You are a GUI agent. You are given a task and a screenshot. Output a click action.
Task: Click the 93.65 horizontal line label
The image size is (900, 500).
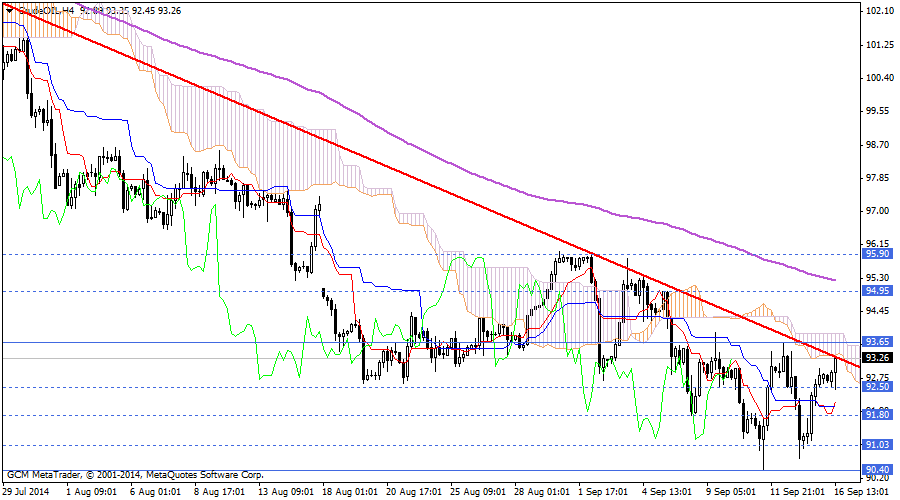[x=877, y=342]
